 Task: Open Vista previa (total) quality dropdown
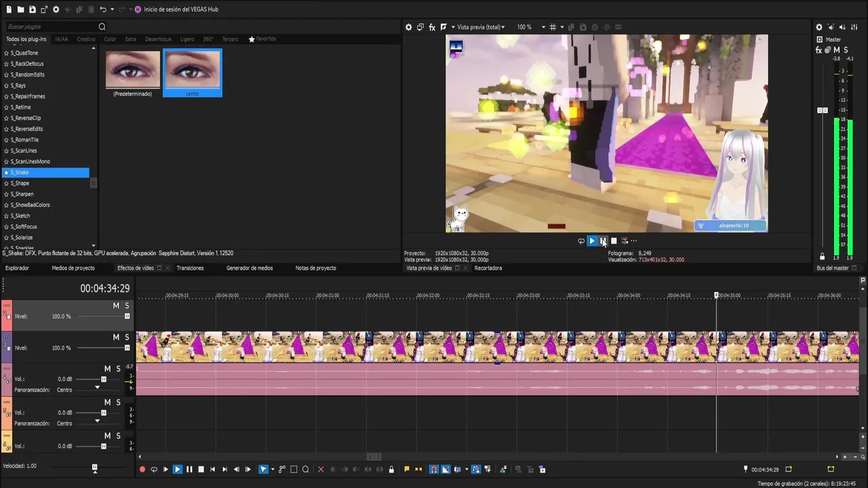pos(481,27)
